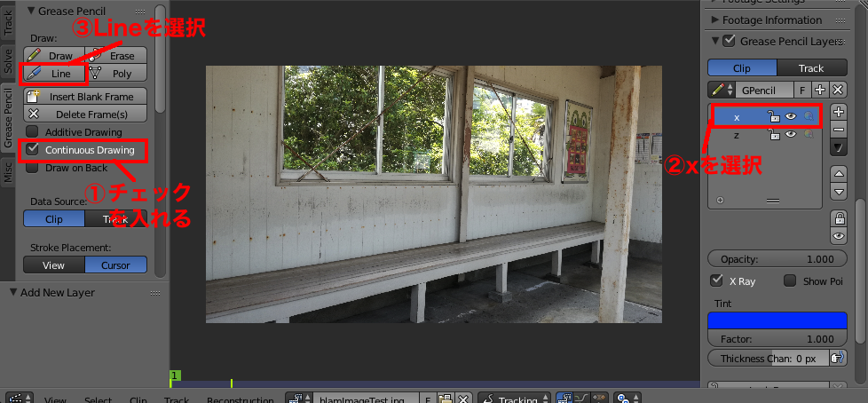Viewport: 868px width, 403px height.
Task: Open the blue Tint color swatch
Action: point(777,320)
